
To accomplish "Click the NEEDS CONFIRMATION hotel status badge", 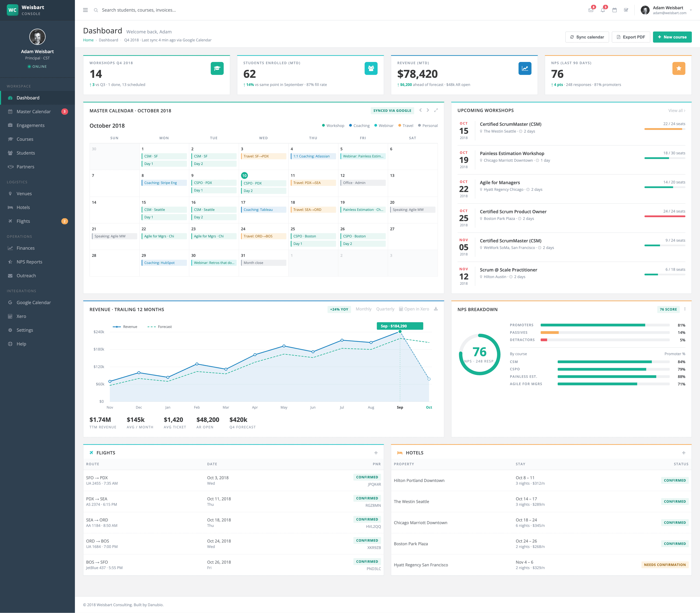I will (x=665, y=565).
